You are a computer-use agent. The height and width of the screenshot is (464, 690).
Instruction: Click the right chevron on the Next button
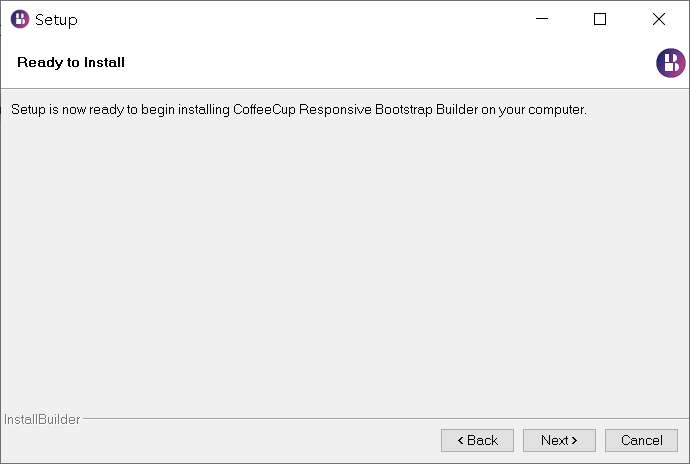[575, 441]
